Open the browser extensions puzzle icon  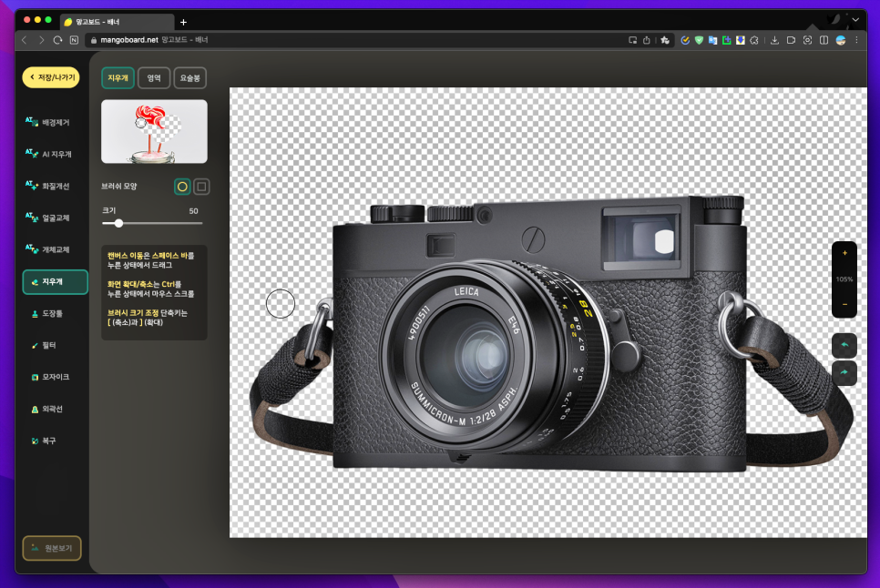coord(754,40)
